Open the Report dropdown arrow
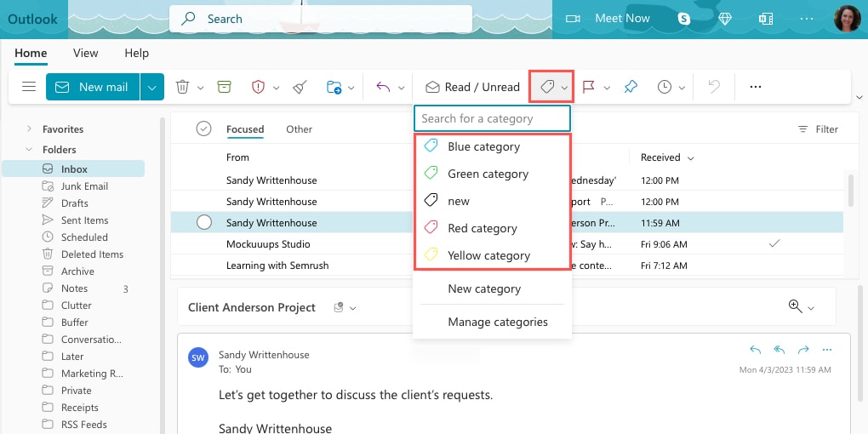The width and height of the screenshot is (868, 434). [276, 88]
